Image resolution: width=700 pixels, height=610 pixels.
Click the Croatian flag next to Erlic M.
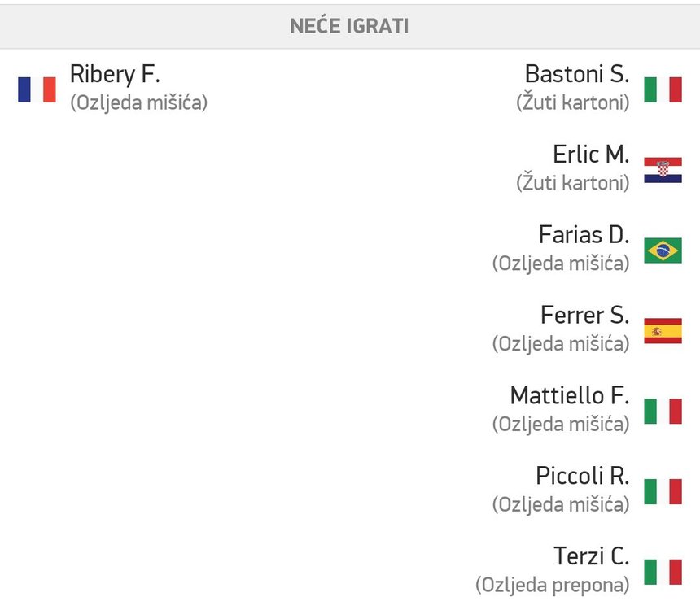(663, 170)
